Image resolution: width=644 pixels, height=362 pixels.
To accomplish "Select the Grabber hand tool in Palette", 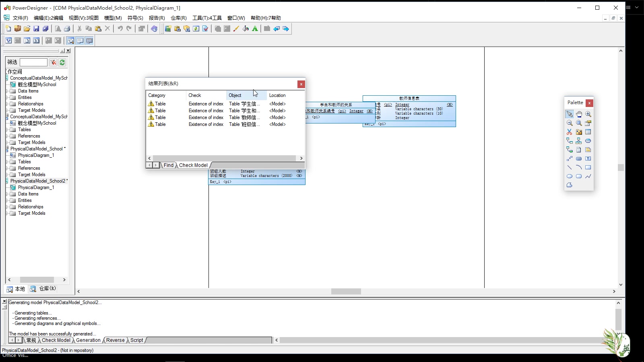I will pyautogui.click(x=579, y=114).
